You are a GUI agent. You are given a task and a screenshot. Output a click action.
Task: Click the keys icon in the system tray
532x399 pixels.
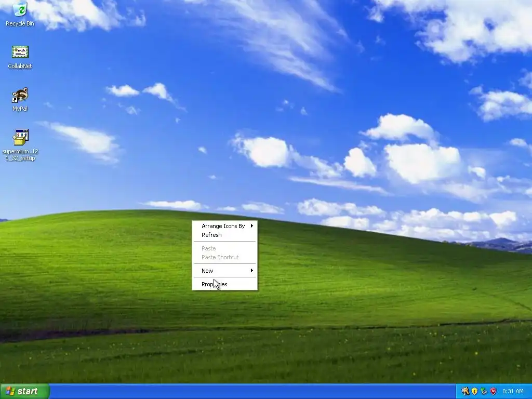click(465, 391)
